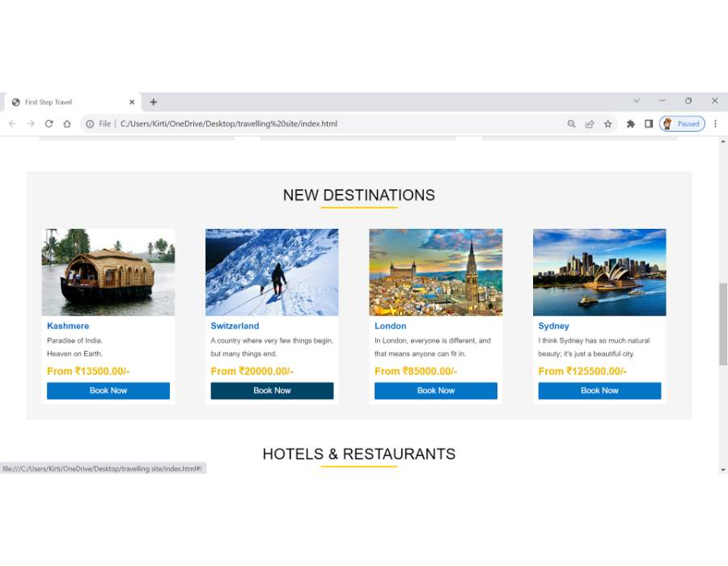The image size is (728, 566).
Task: Close the First Step Travel tab
Action: click(132, 102)
